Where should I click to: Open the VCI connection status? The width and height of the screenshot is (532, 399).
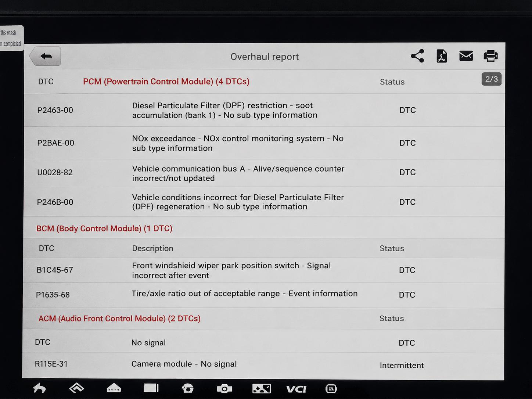coord(296,389)
